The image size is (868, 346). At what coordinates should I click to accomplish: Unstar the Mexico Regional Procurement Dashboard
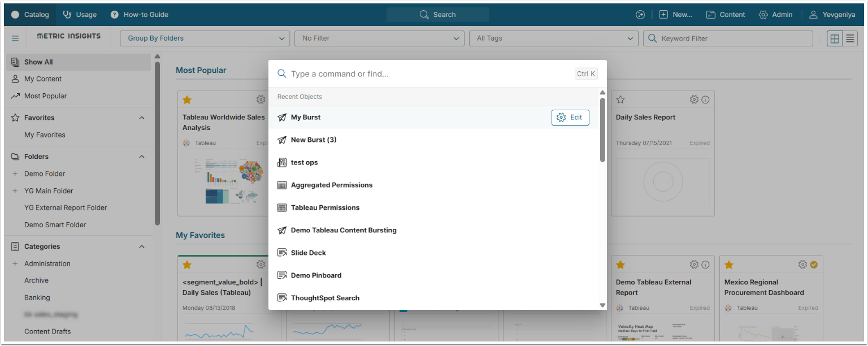(729, 265)
